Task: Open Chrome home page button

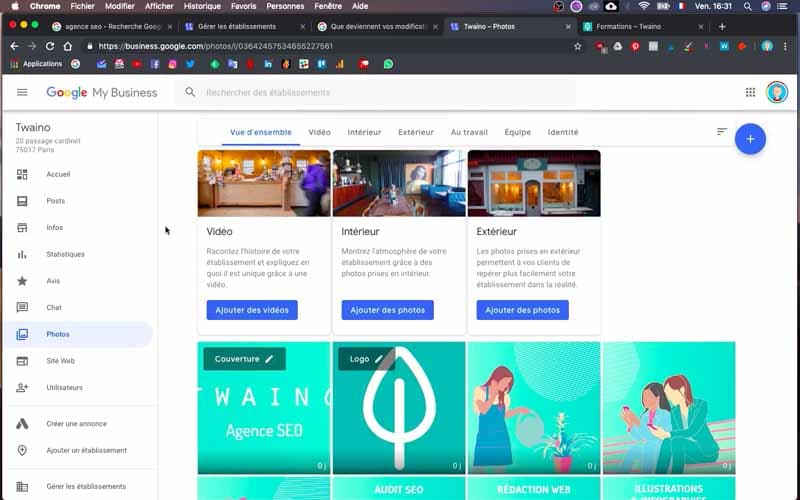Action: click(67, 46)
